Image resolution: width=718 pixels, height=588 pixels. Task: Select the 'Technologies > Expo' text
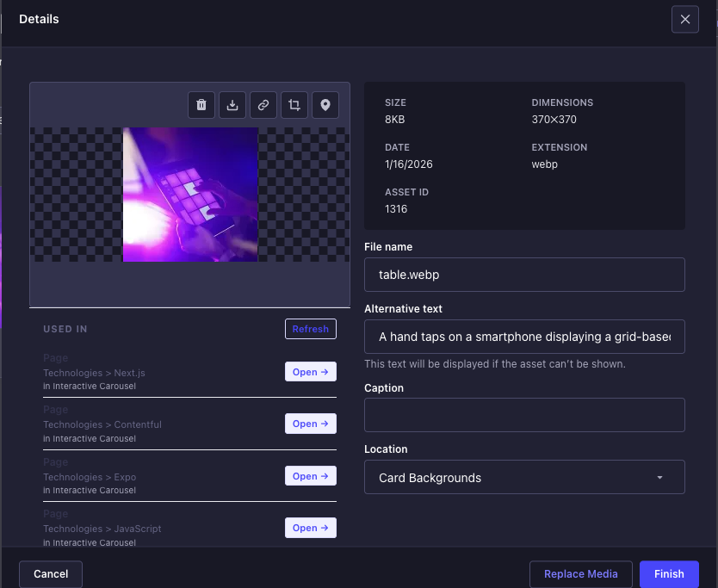point(90,477)
